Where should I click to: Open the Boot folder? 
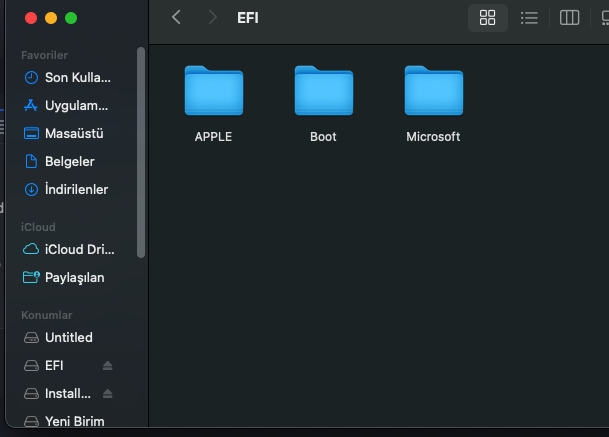click(x=323, y=92)
